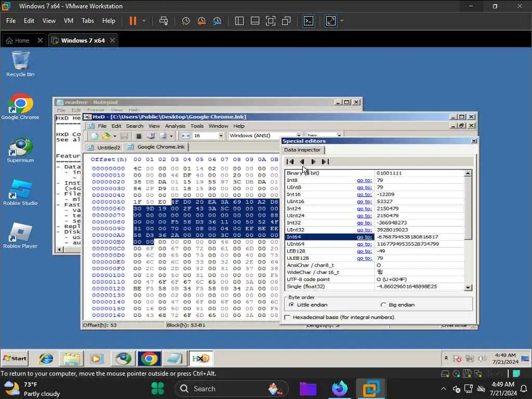
Task: Click bytes-per-row width icon in HxD
Action: click(x=185, y=136)
